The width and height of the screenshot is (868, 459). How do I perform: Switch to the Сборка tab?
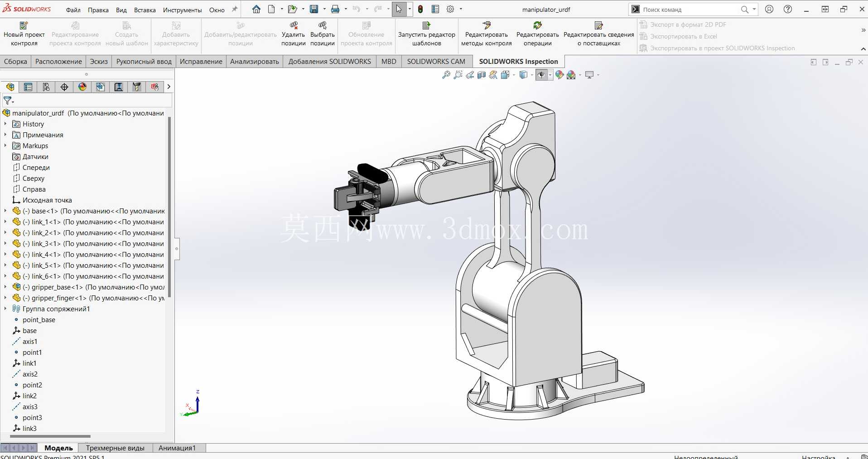pos(15,61)
